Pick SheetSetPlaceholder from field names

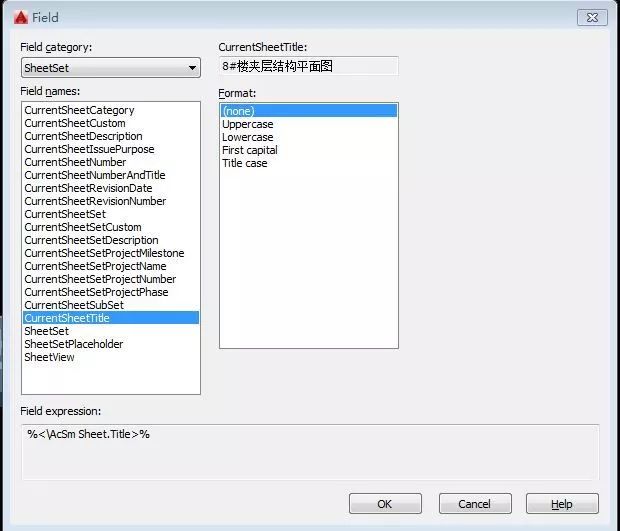[73, 344]
